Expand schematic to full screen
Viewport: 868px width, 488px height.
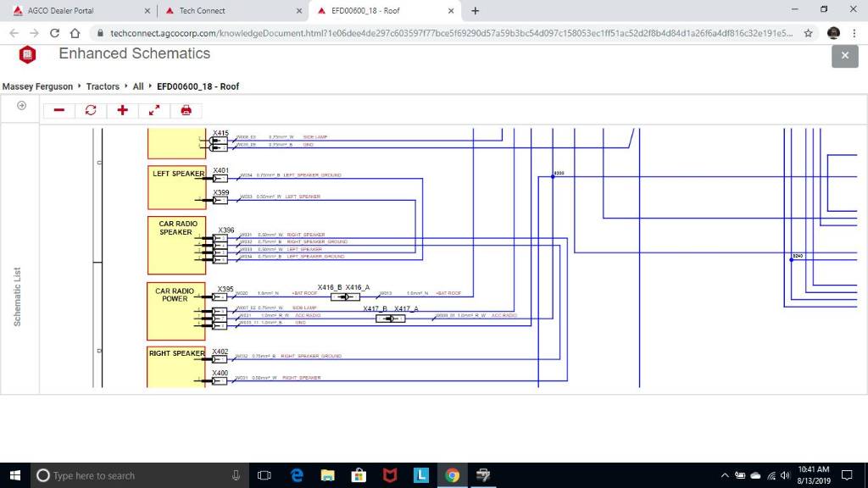[x=154, y=110]
